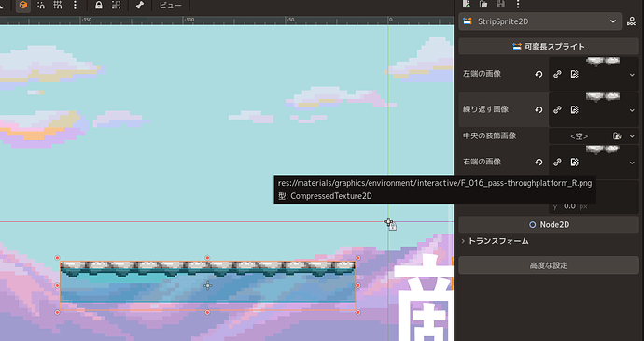644x341 pixels.
Task: Collapse the 可変長スプライト section header
Action: click(549, 47)
